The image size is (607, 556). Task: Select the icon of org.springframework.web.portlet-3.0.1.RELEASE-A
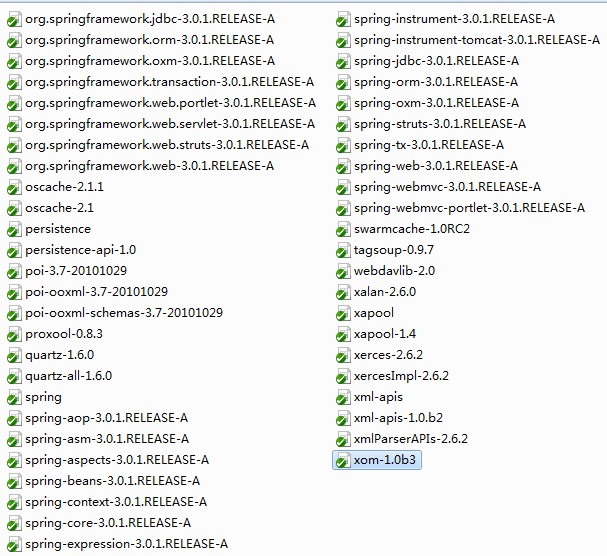click(x=14, y=103)
